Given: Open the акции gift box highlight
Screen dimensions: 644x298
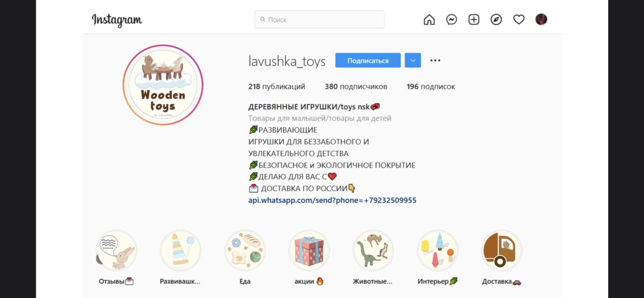Looking at the screenshot, I should tap(309, 250).
